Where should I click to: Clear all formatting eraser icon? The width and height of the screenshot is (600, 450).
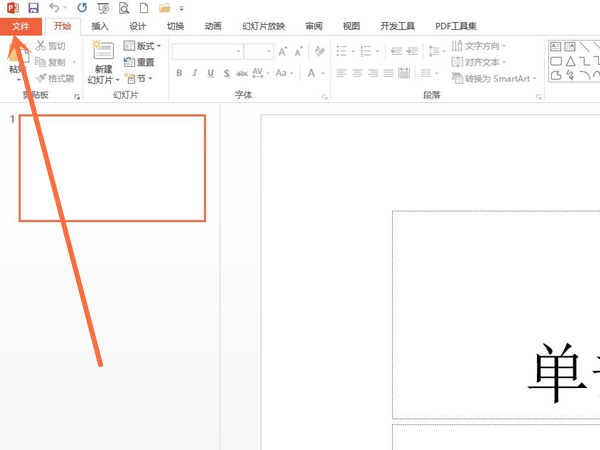320,51
